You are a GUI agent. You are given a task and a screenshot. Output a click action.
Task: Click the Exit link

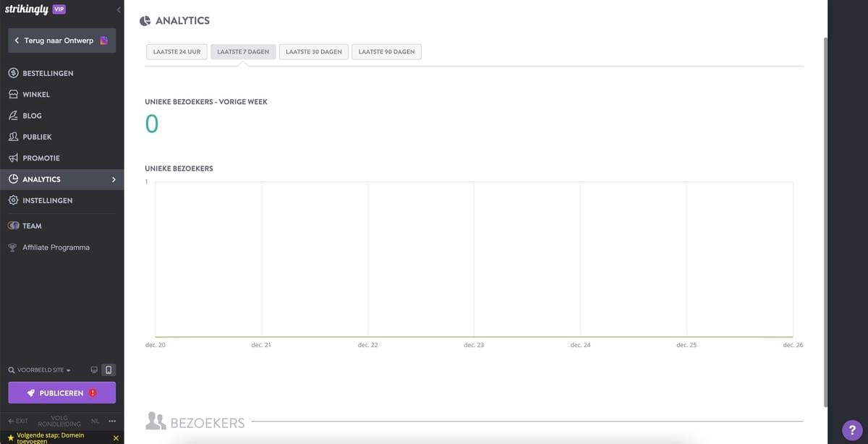point(18,421)
